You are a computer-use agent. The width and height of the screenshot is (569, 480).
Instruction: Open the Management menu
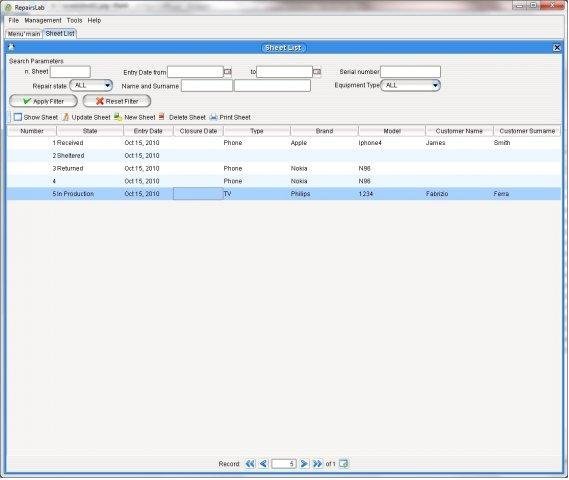point(43,20)
